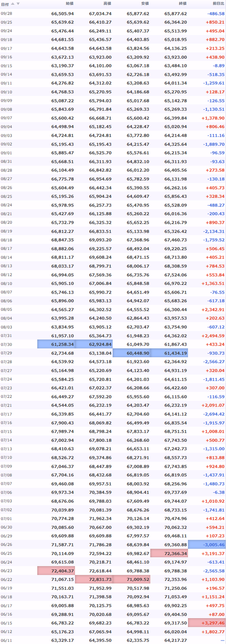Click the blue highlighted change -3,005.46
Screen dimensions: 226x644
pyautogui.click(x=207, y=545)
